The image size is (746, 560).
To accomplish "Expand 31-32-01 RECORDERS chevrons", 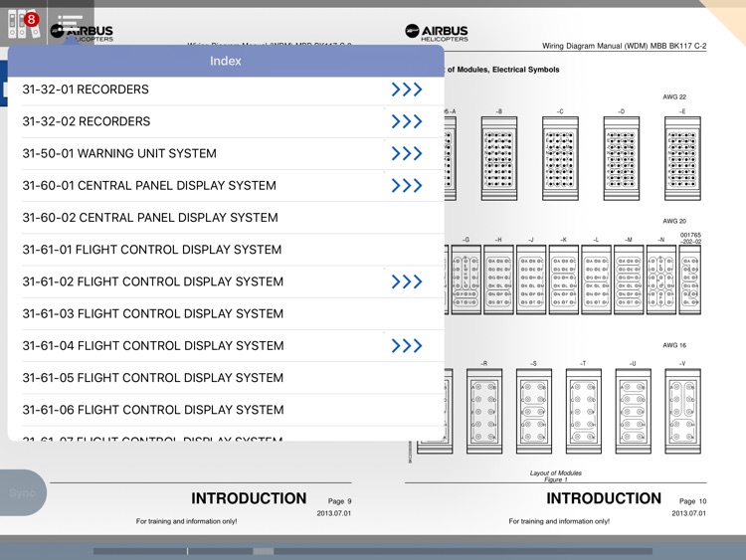I will (x=407, y=90).
